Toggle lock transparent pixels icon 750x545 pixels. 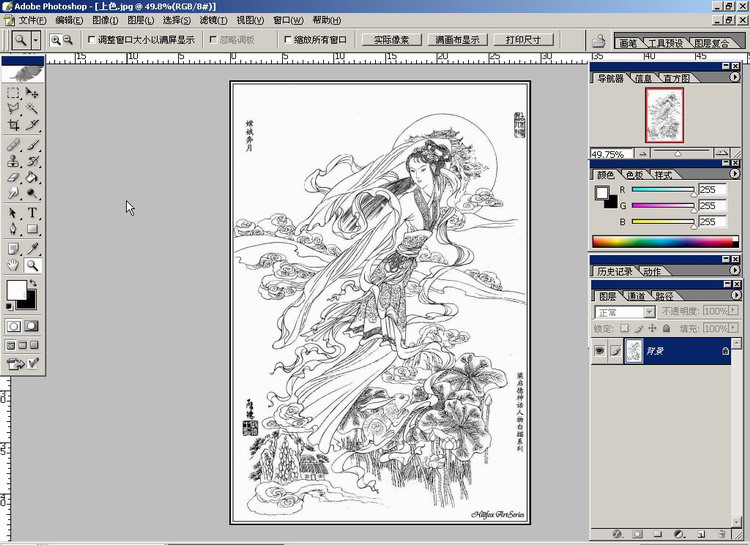click(x=624, y=329)
